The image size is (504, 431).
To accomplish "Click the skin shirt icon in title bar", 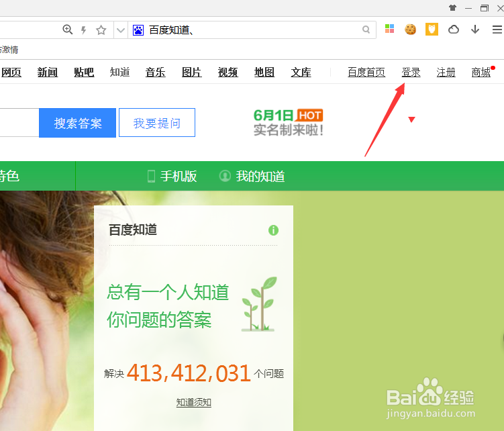I will pos(452,8).
